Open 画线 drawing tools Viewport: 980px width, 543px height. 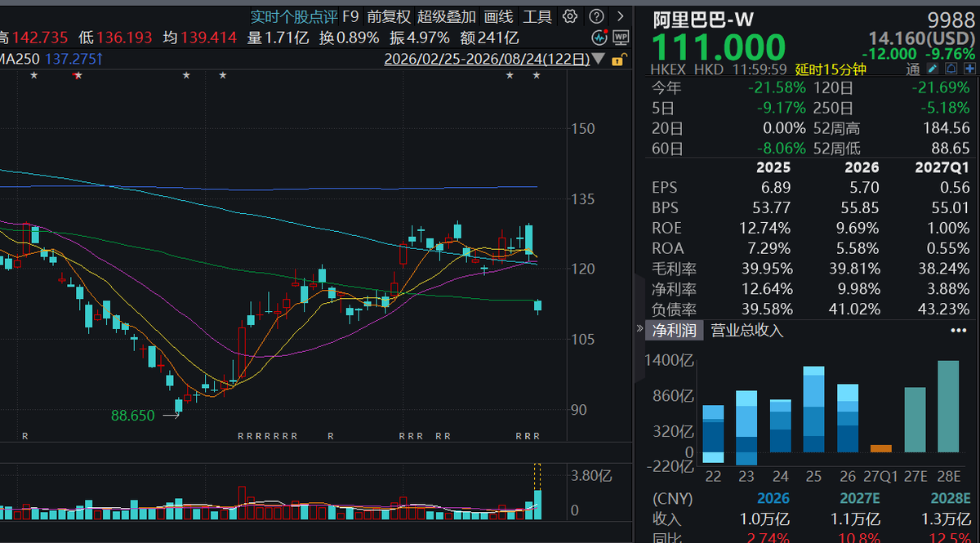[x=498, y=16]
